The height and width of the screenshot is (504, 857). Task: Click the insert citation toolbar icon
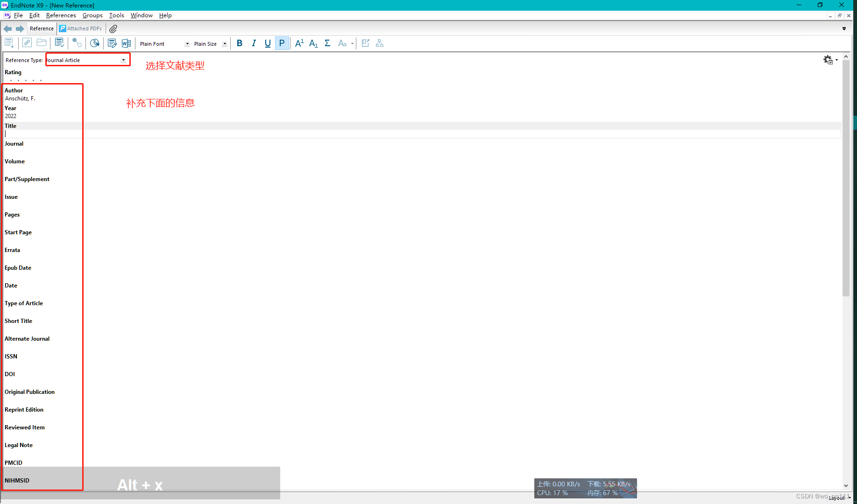tap(9, 43)
